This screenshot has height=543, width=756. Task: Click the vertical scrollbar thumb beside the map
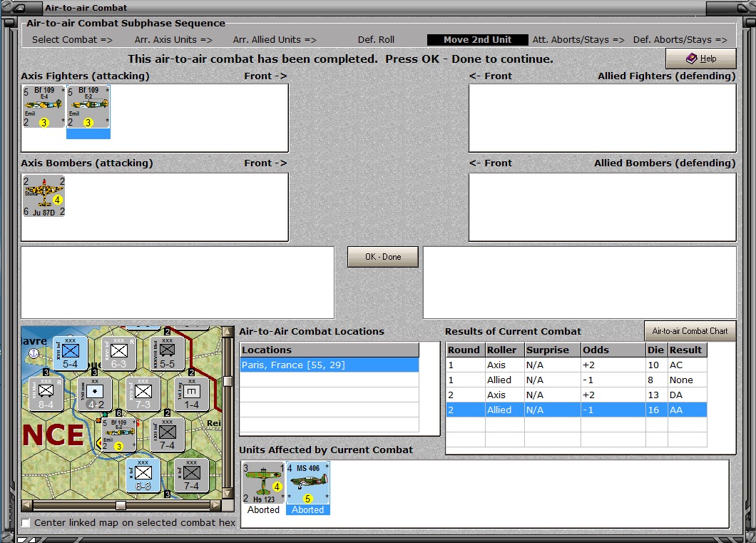(228, 381)
